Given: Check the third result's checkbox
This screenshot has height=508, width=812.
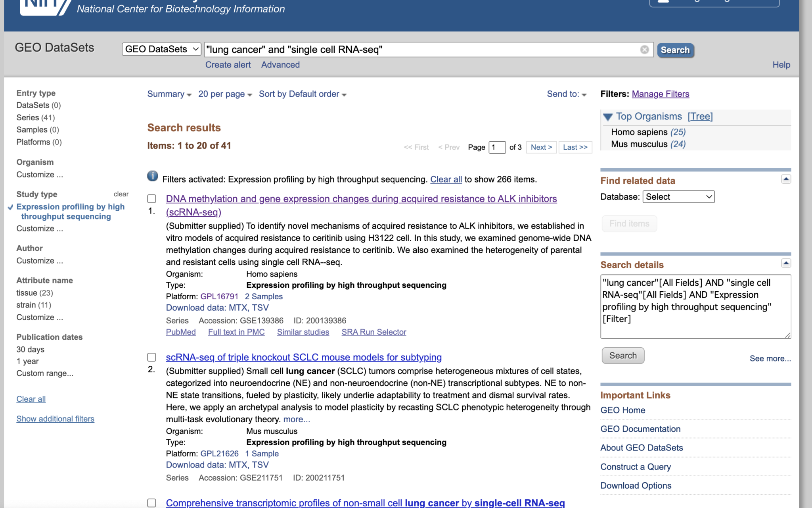Looking at the screenshot, I should pos(151,502).
